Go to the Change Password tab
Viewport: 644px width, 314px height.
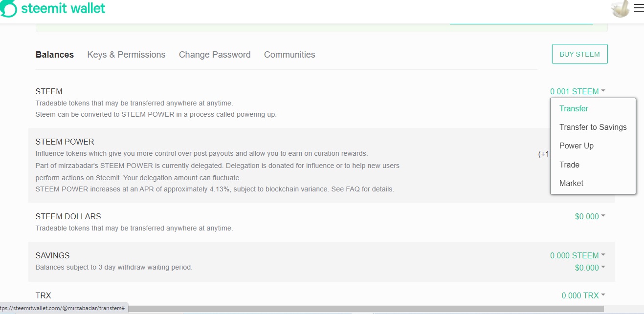point(215,55)
